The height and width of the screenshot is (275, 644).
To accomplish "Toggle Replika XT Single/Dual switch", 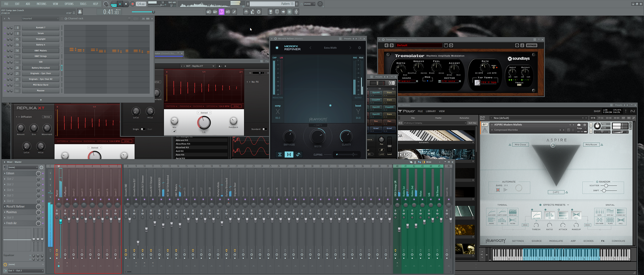I will pos(143,129).
